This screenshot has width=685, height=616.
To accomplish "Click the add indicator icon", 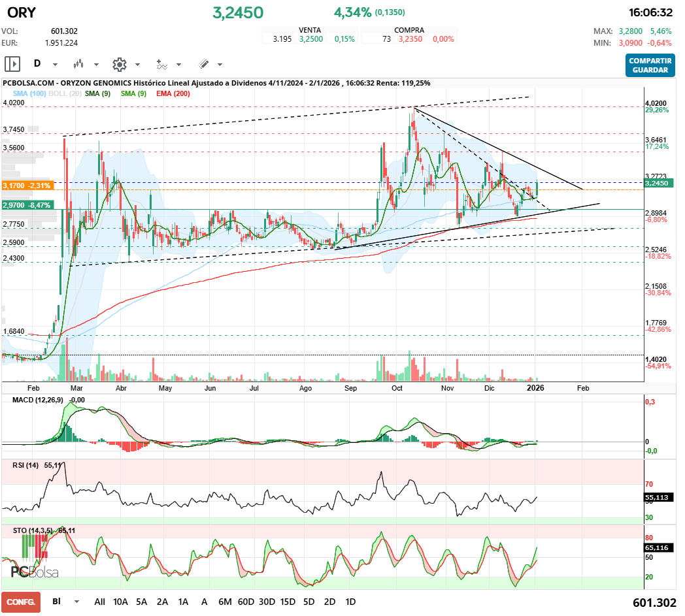I will pyautogui.click(x=163, y=64).
